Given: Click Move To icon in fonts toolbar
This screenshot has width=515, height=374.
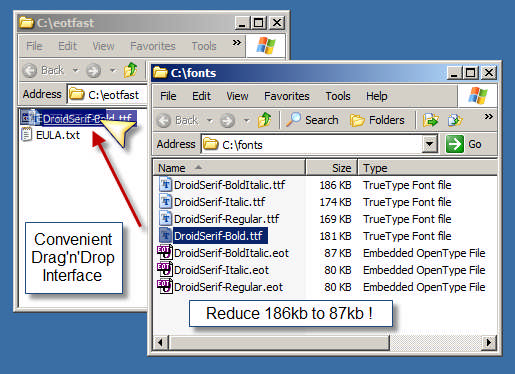Looking at the screenshot, I should 430,120.
